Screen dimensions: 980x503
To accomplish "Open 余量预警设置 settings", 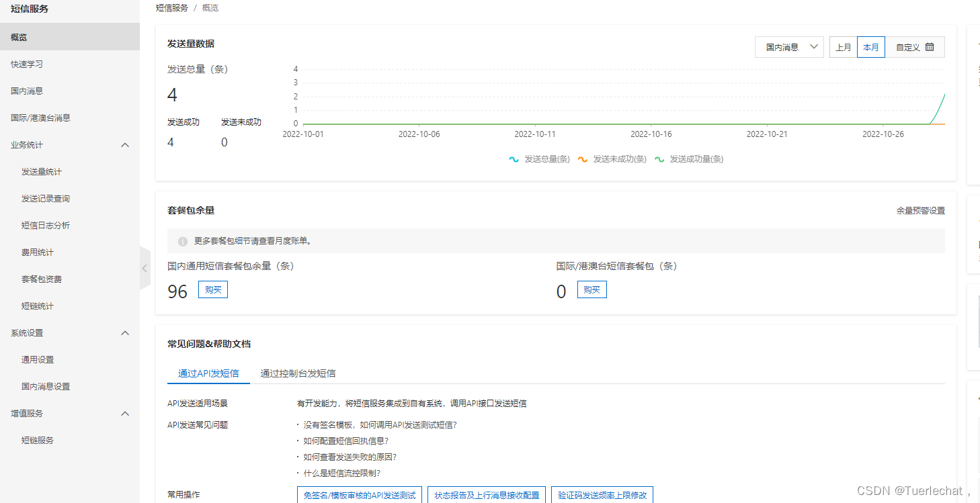I will point(920,210).
